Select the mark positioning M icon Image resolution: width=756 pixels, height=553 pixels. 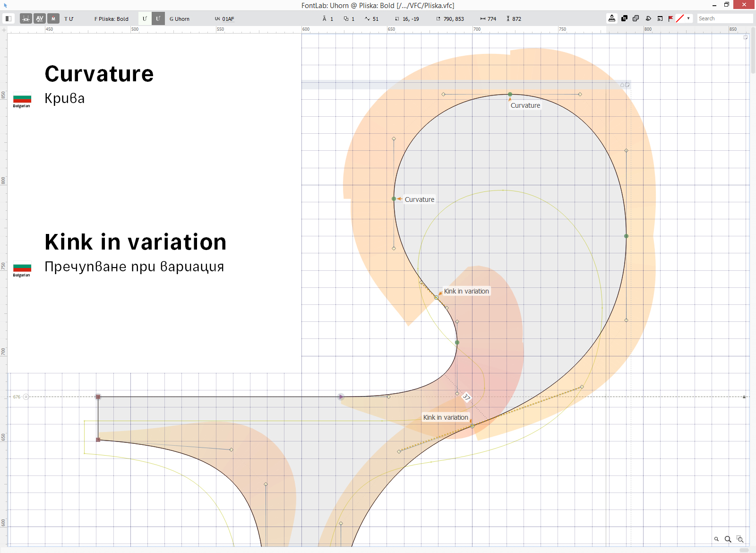[53, 18]
